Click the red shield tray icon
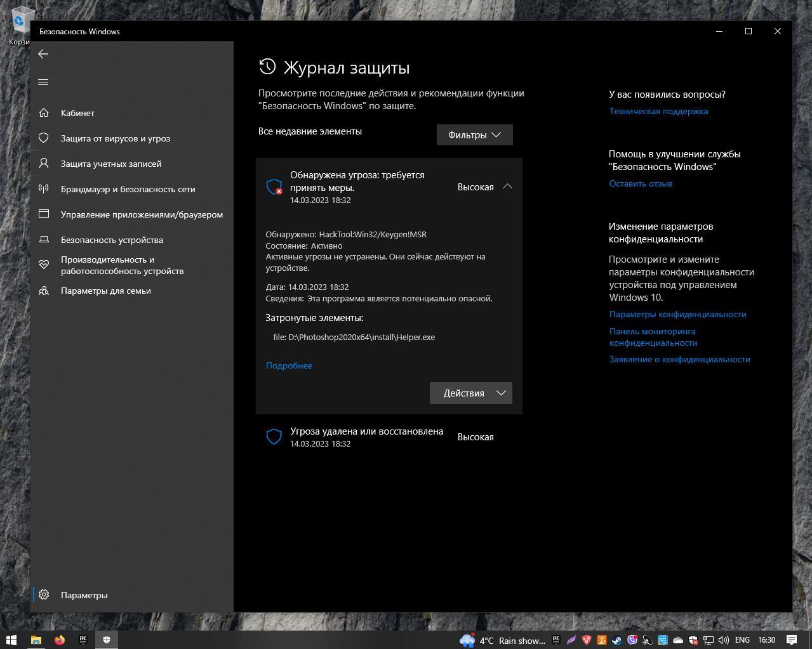 click(587, 640)
